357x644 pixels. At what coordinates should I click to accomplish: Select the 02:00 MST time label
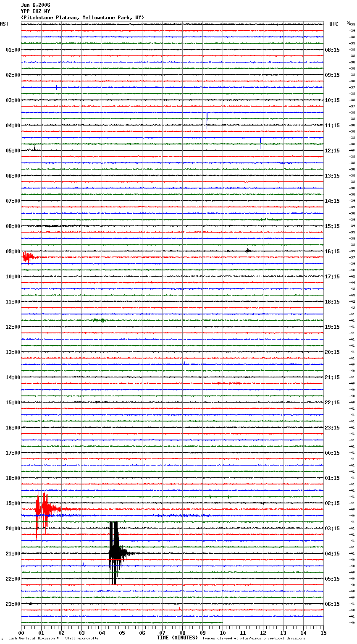(13, 75)
